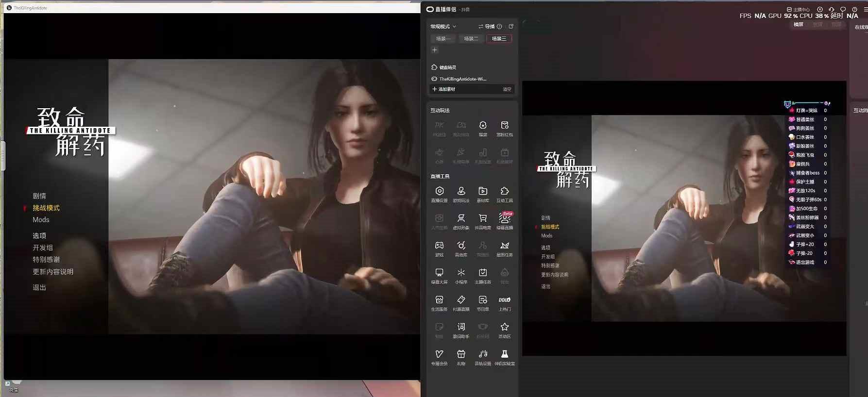
Task: Open 福袋 lucky bag in 互动玩法
Action: tap(483, 128)
